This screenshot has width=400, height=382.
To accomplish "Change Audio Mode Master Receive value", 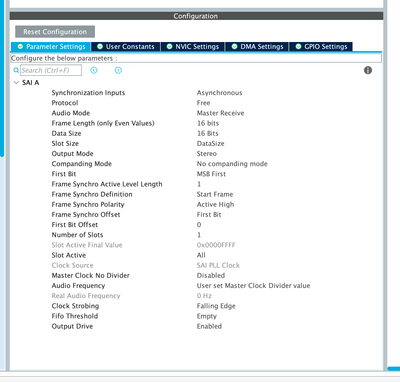I will pos(220,113).
